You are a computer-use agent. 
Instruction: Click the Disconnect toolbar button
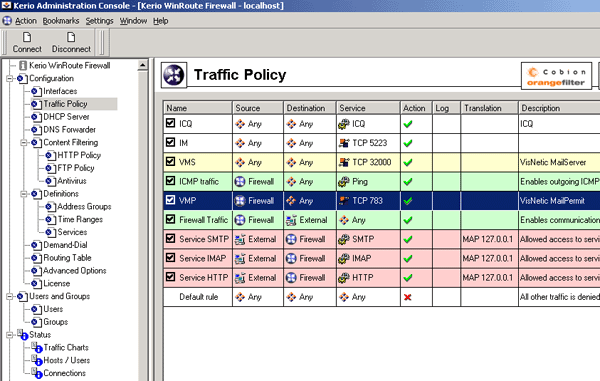tap(71, 42)
